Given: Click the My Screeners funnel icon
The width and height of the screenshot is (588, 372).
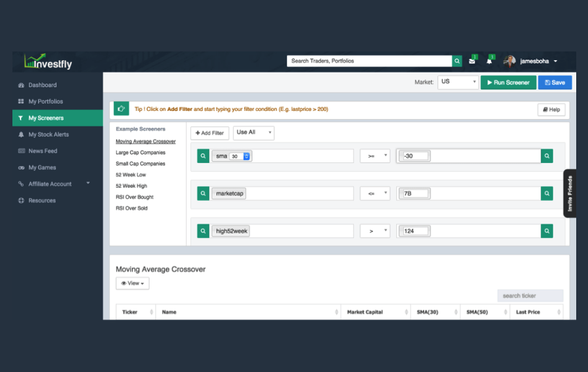Looking at the screenshot, I should (x=20, y=118).
